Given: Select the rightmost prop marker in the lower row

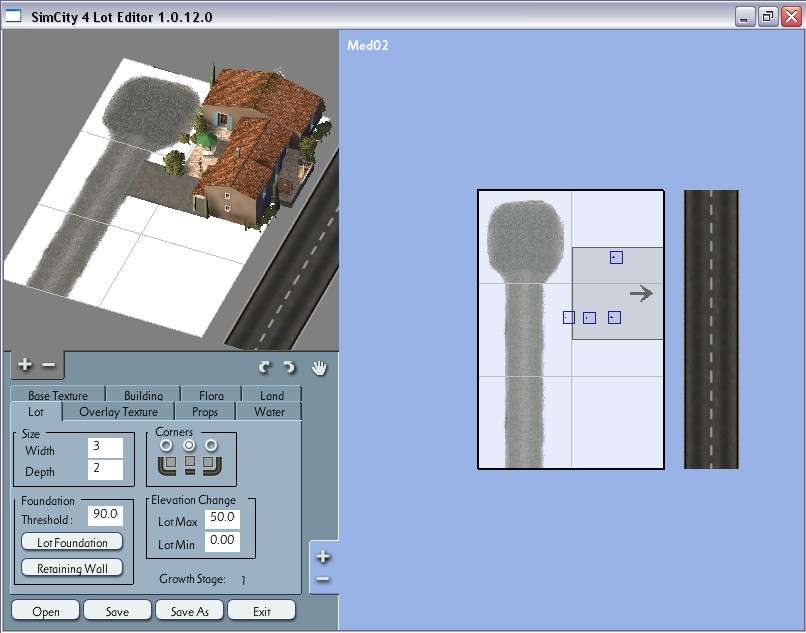Looking at the screenshot, I should click(x=614, y=318).
